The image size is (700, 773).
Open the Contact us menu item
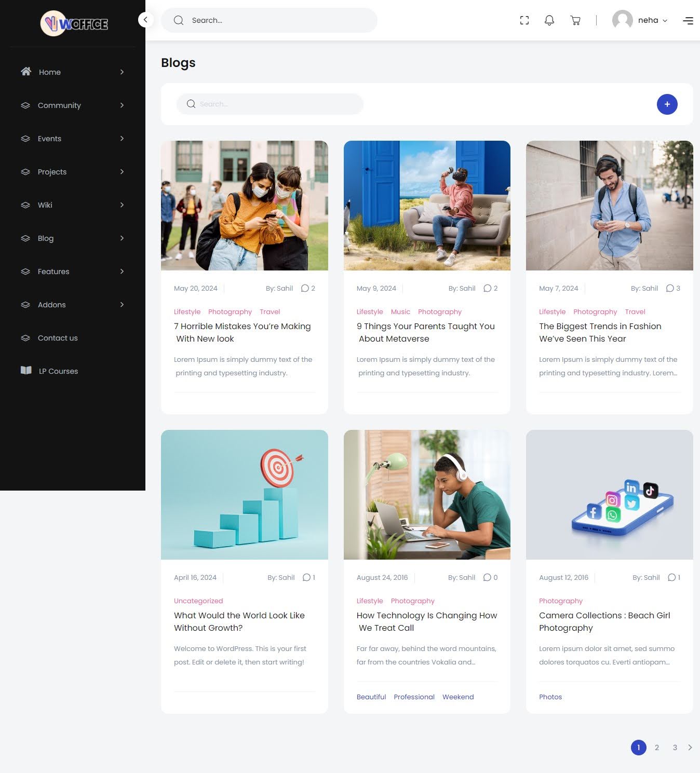point(58,338)
